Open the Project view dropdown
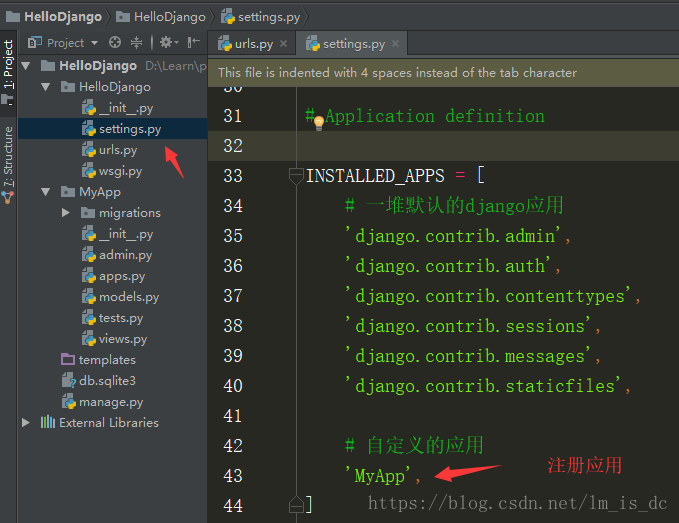Screen dimensions: 679x523 coord(94,43)
